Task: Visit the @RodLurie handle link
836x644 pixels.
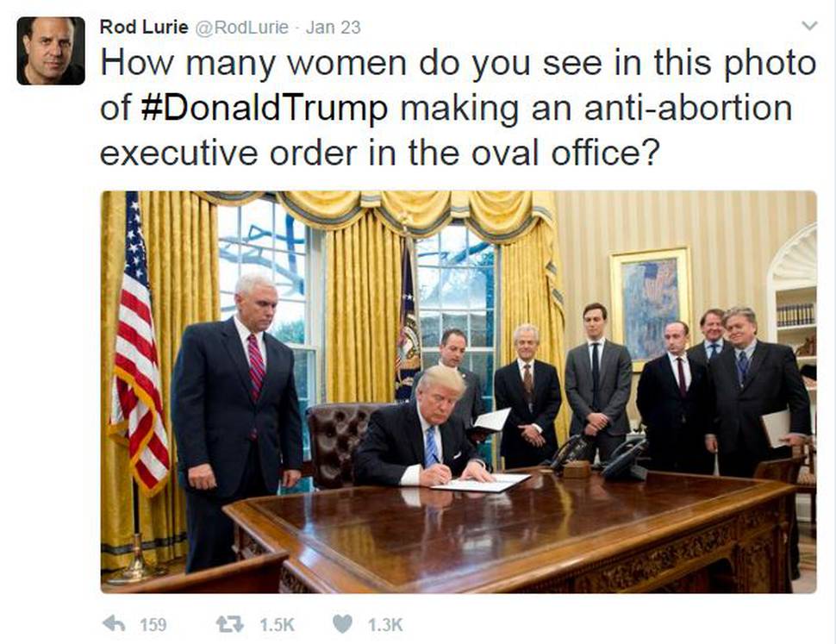Action: tap(241, 28)
